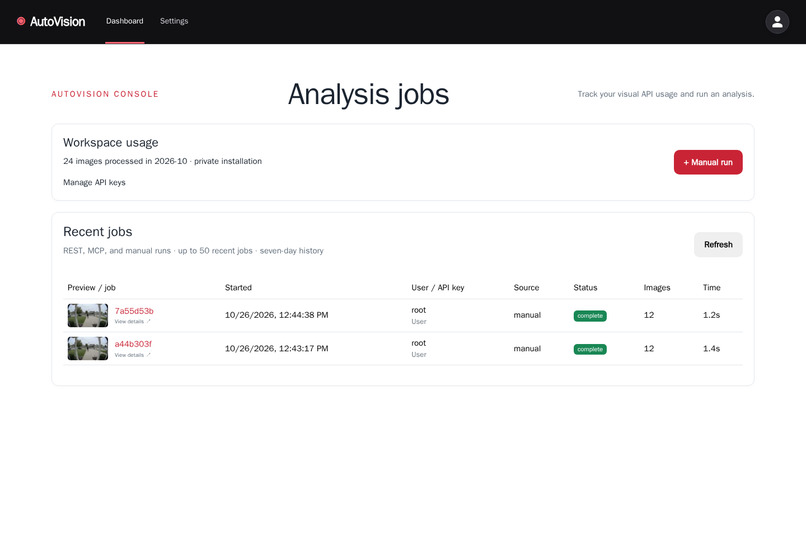806x537 pixels.
Task: Click 'root' user in job a44b303f row
Action: click(418, 343)
